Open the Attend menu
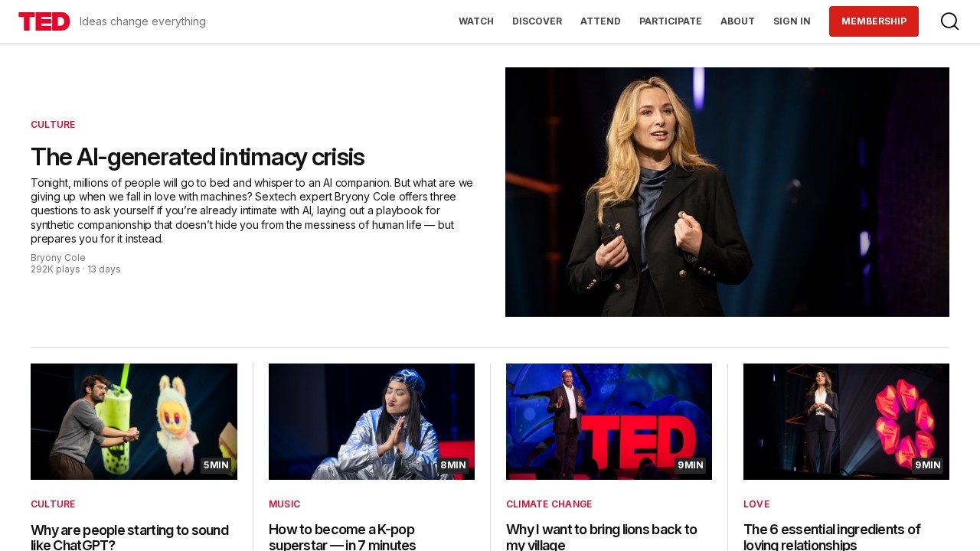Image resolution: width=980 pixels, height=551 pixels. click(x=600, y=21)
